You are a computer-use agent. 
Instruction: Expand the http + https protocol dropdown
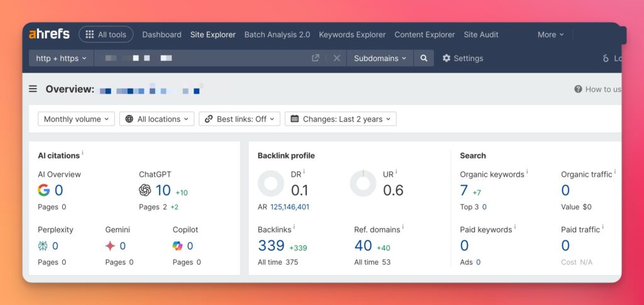coord(61,58)
